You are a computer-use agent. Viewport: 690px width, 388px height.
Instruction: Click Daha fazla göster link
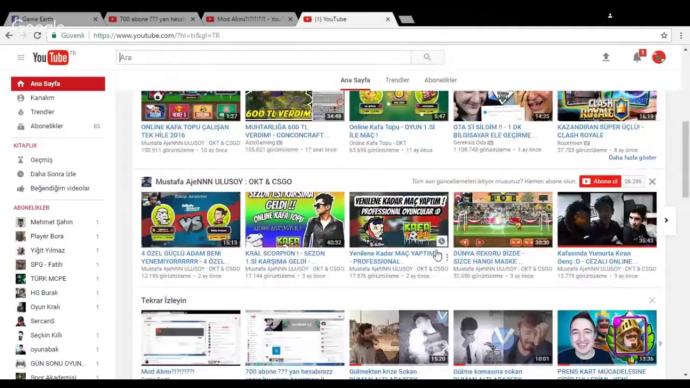[632, 157]
